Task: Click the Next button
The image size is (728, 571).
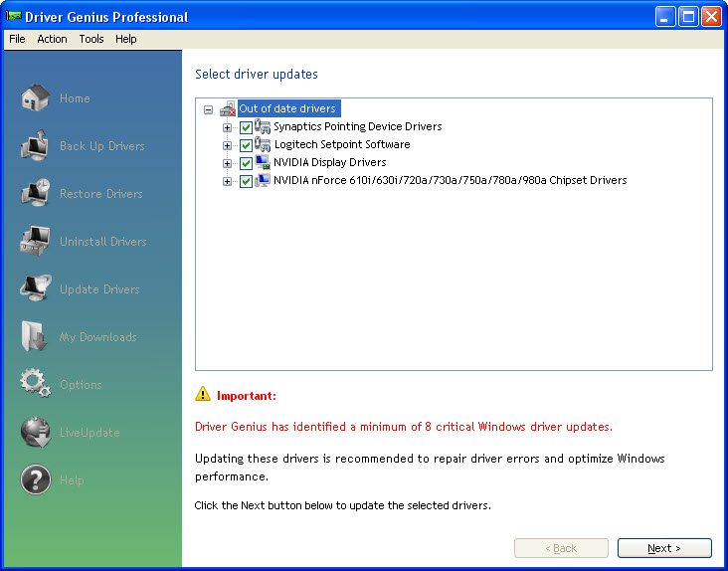Action: pos(664,548)
